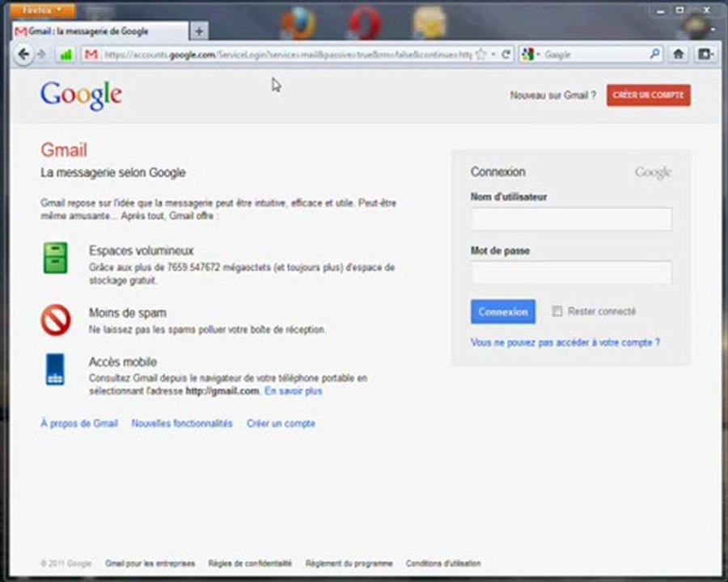The height and width of the screenshot is (582, 728).
Task: Click the blue Connexion button
Action: [503, 311]
